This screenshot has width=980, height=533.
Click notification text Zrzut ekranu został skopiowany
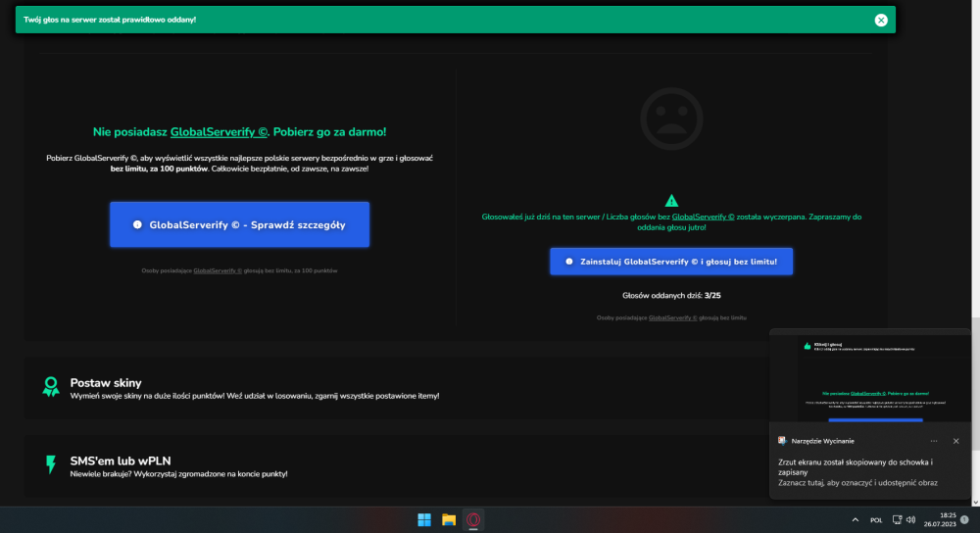(855, 466)
